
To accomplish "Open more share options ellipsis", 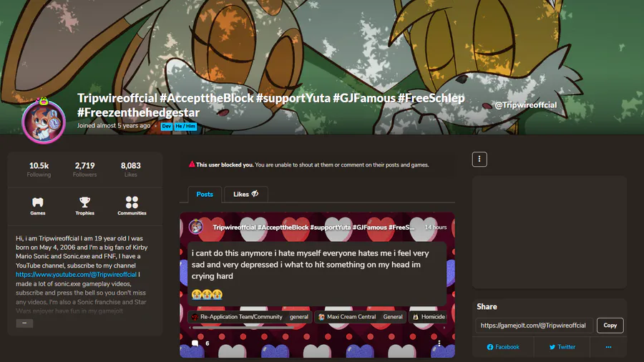I will pos(608,347).
